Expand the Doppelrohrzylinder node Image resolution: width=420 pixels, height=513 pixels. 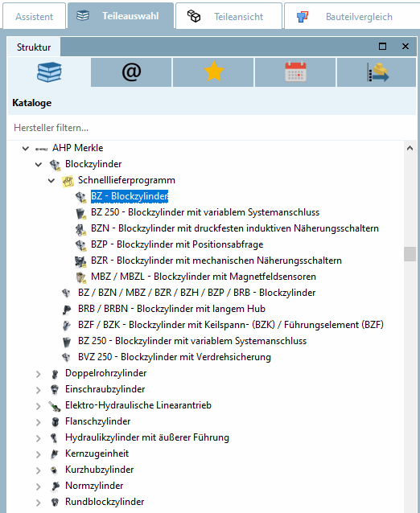(39, 374)
